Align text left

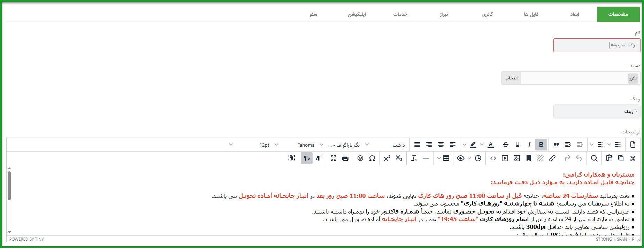point(453,145)
